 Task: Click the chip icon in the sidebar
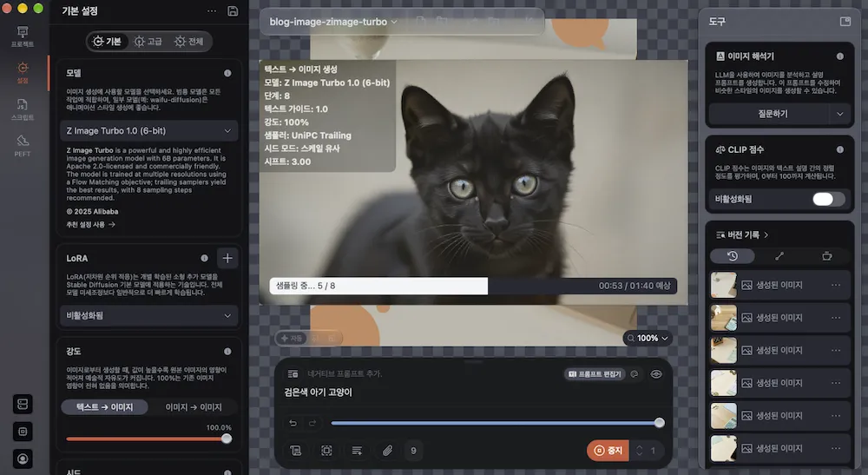pyautogui.click(x=23, y=432)
